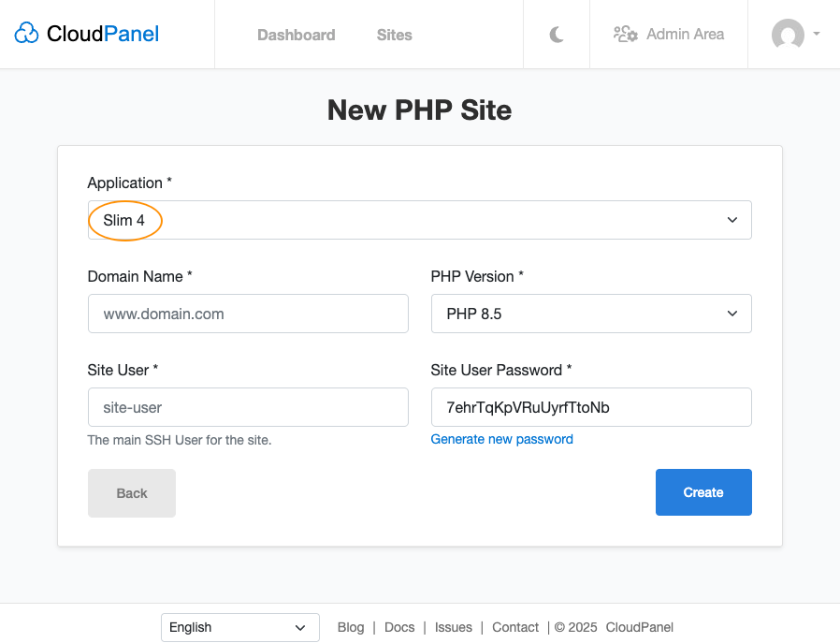Image resolution: width=840 pixels, height=643 pixels.
Task: Open the Docs link
Action: pyautogui.click(x=399, y=627)
